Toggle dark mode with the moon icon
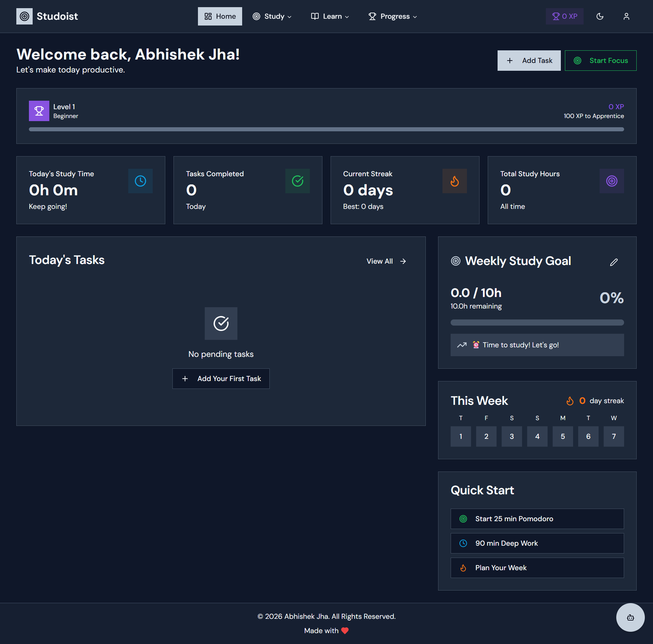The image size is (653, 644). (600, 16)
